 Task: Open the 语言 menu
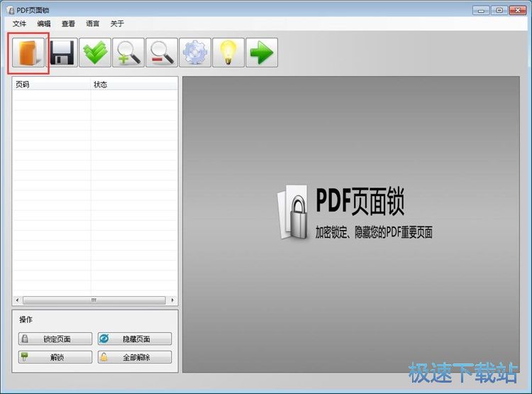tap(93, 23)
